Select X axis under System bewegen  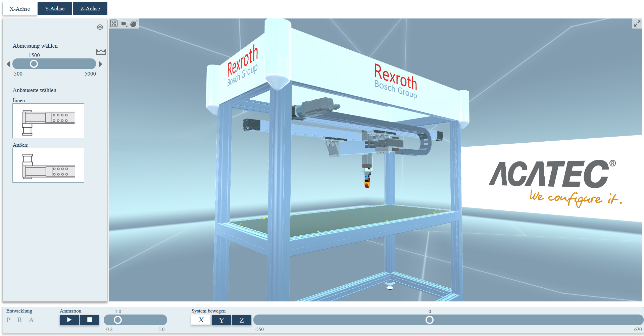[201, 320]
